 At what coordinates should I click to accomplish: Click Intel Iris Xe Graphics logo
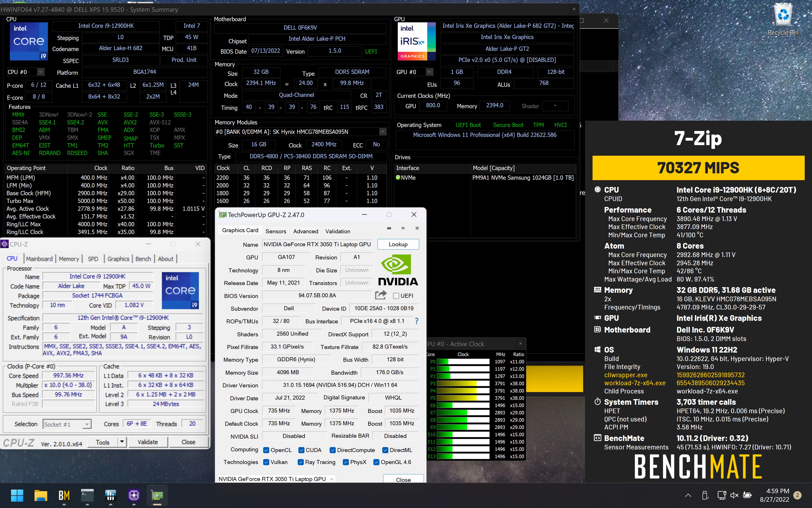[416, 41]
